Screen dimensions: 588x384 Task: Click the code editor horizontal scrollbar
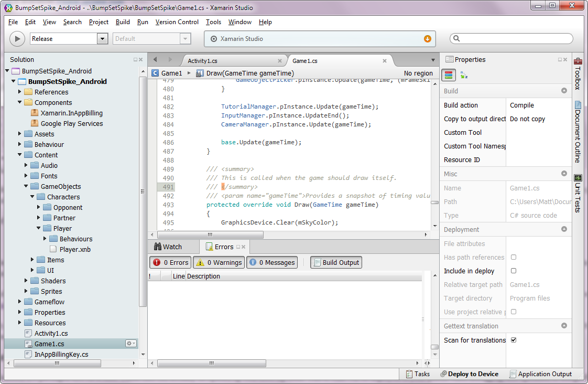coord(210,234)
